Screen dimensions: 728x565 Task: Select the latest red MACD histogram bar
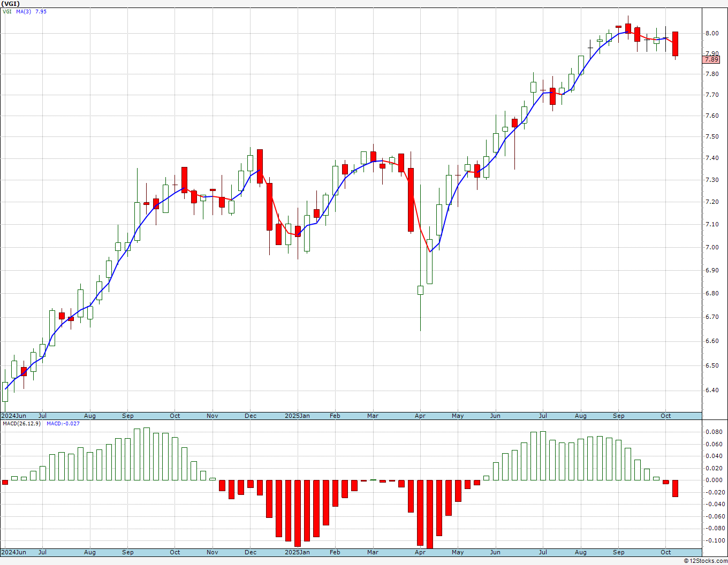tap(675, 488)
